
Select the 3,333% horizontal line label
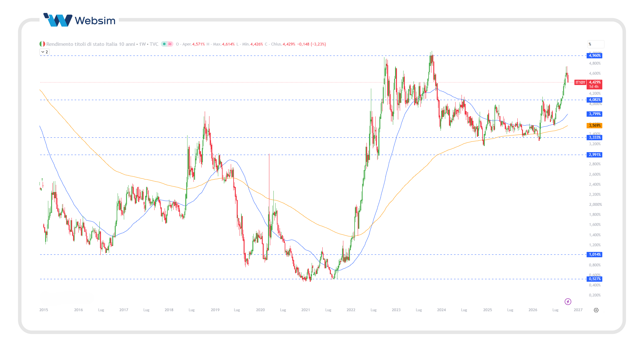tap(594, 137)
